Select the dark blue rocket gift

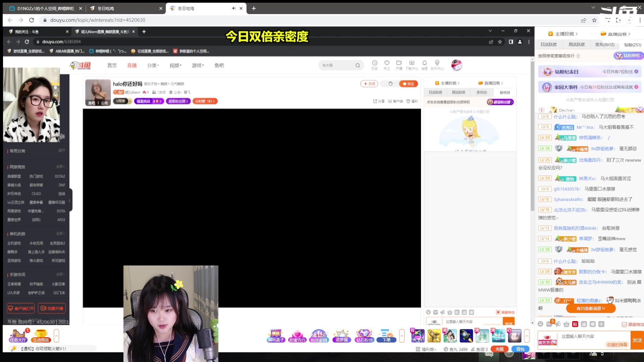[466, 336]
